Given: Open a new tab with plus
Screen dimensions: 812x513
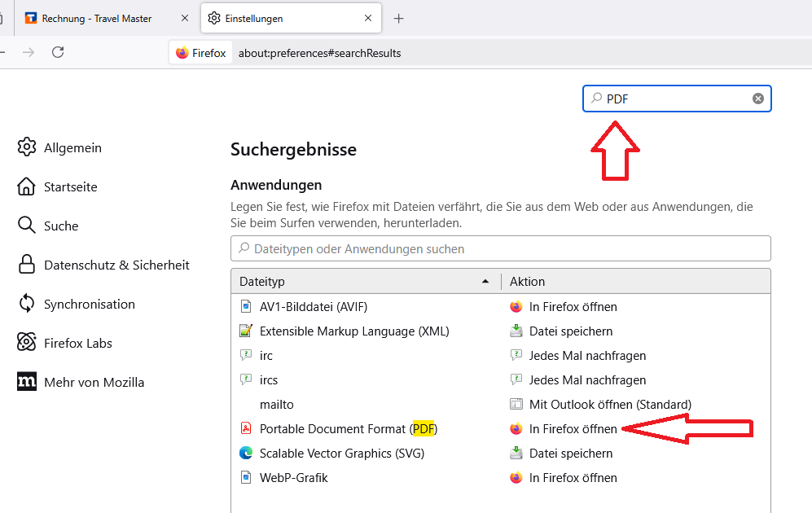Looking at the screenshot, I should 398,19.
